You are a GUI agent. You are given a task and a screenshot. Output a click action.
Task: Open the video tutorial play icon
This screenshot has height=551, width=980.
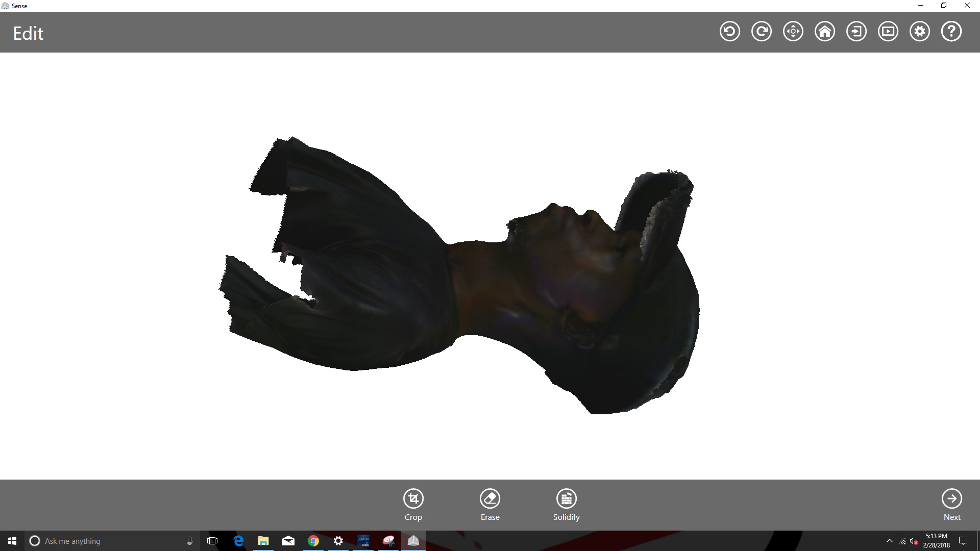click(888, 32)
